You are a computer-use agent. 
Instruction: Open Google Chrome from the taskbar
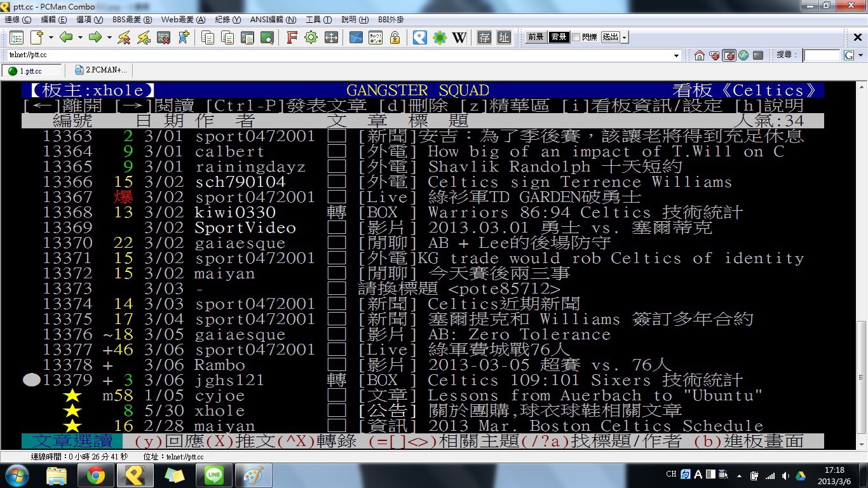pyautogui.click(x=96, y=475)
